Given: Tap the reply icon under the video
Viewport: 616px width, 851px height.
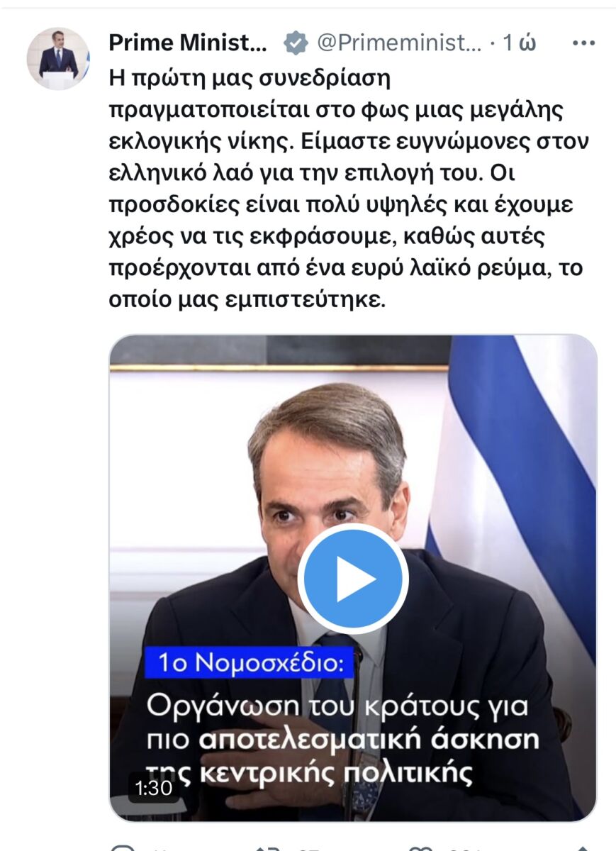Looking at the screenshot, I should tap(123, 847).
